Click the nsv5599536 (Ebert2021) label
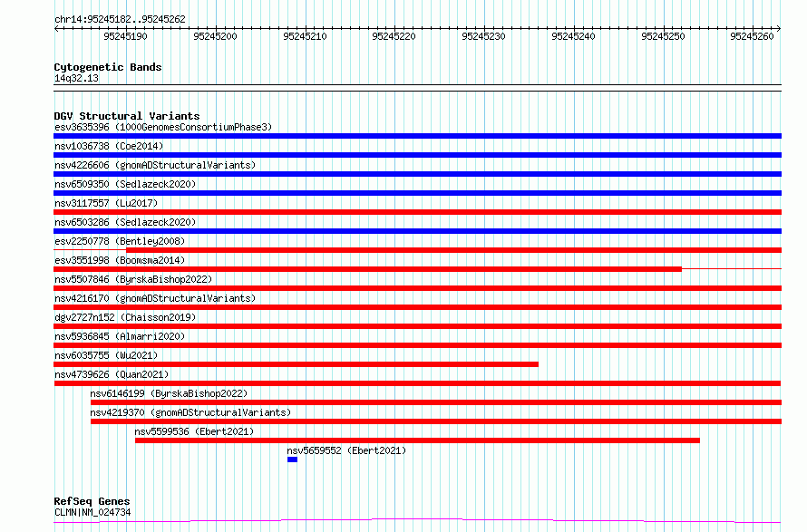 tap(194, 431)
